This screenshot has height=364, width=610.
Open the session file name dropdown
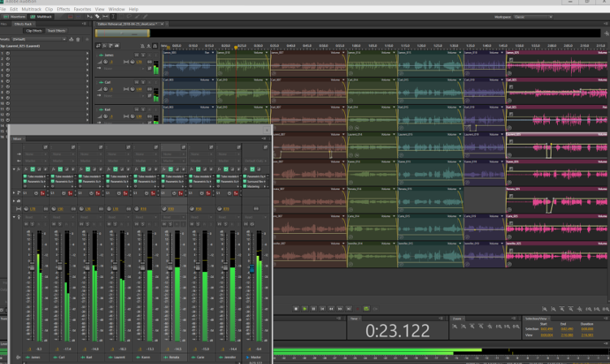[162, 24]
